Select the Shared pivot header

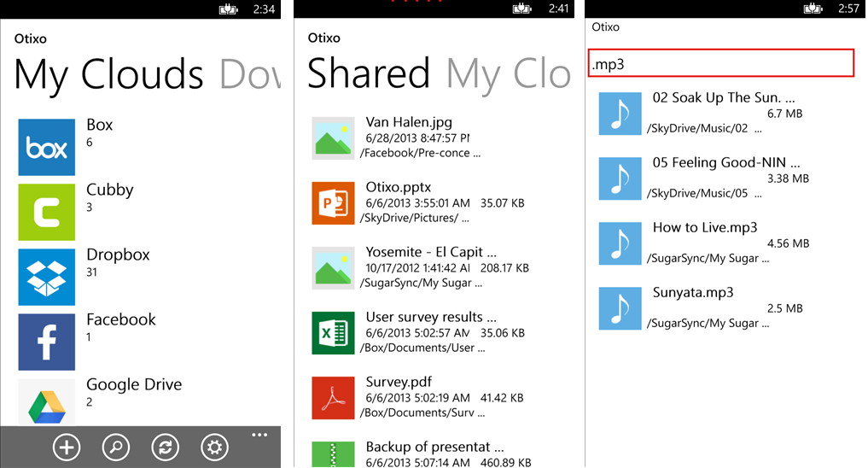(x=369, y=73)
